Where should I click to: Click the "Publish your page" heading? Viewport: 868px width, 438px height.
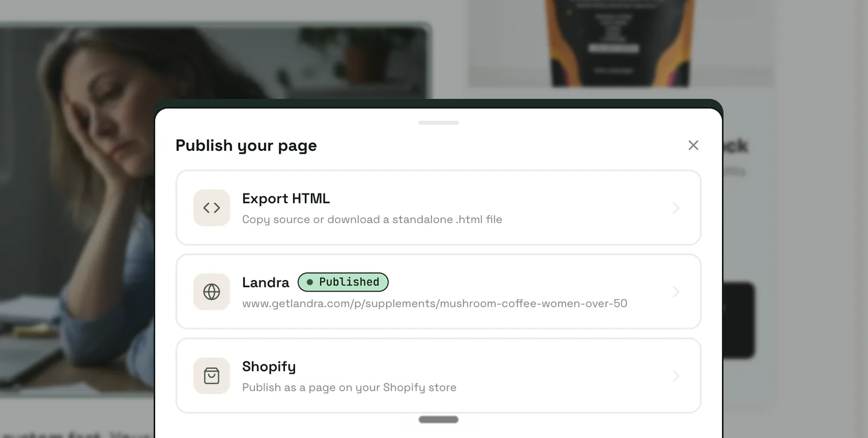pos(246,146)
